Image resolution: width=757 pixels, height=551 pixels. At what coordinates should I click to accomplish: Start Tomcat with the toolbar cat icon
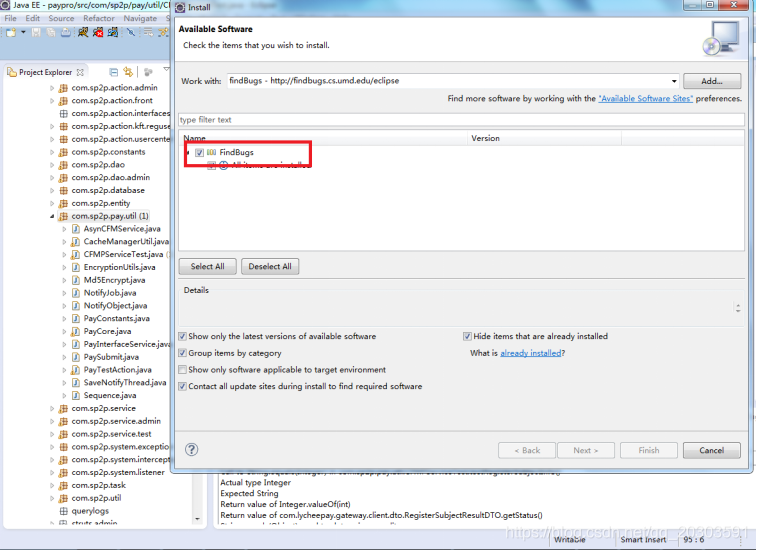click(x=83, y=32)
